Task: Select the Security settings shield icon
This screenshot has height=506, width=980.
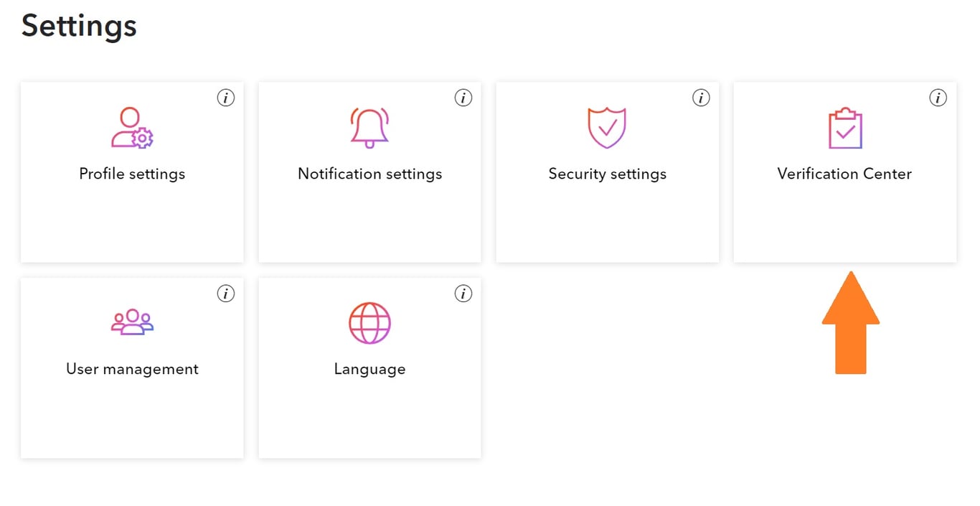Action: tap(607, 127)
